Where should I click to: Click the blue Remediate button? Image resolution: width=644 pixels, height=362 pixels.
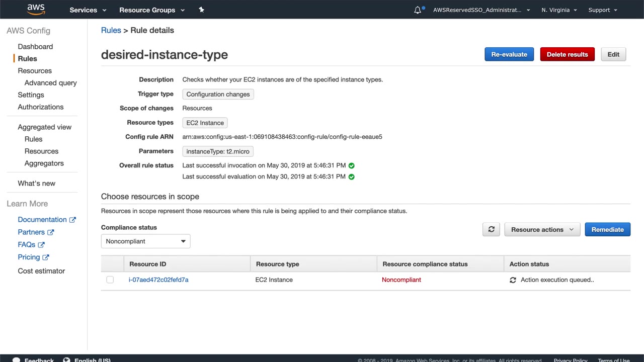tap(607, 229)
